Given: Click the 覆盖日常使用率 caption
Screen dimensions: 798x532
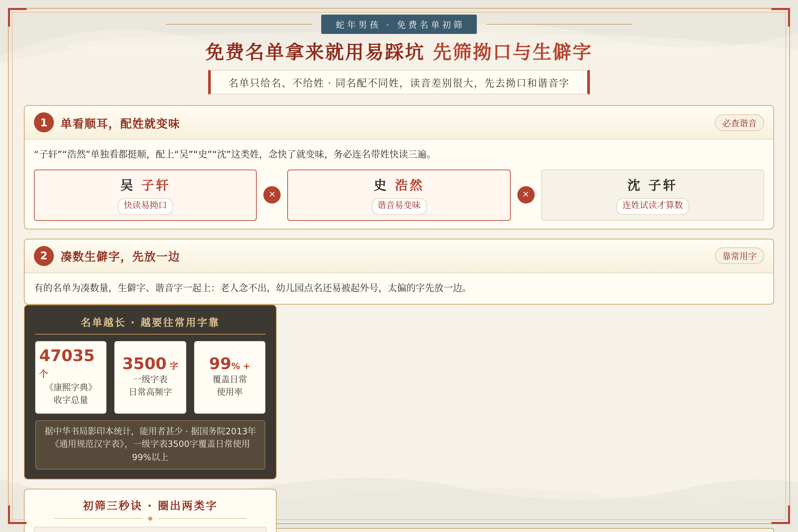Looking at the screenshot, I should 230,386.
